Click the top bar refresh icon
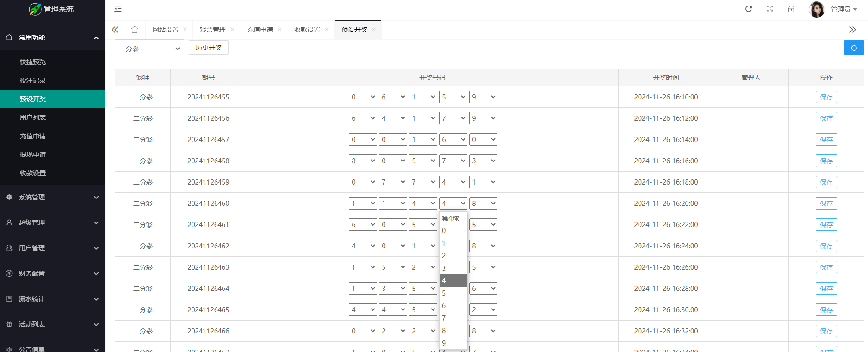Image resolution: width=868 pixels, height=352 pixels. (748, 9)
